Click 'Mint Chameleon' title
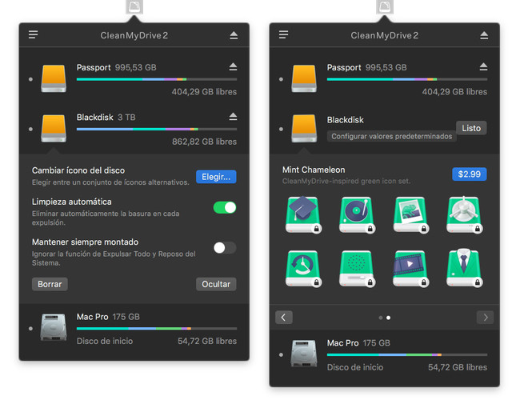Viewport: 520px width, 420px height. coord(314,170)
